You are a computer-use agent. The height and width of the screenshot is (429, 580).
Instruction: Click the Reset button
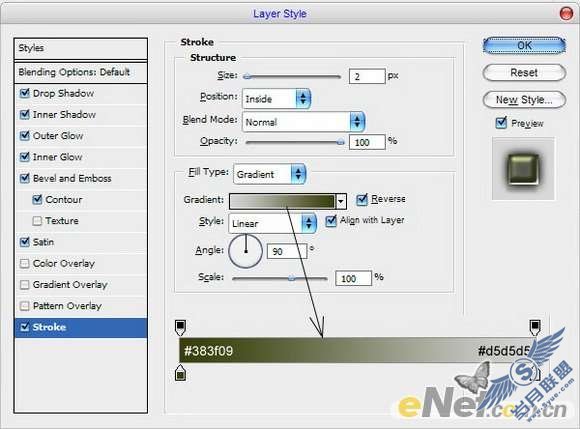[524, 72]
